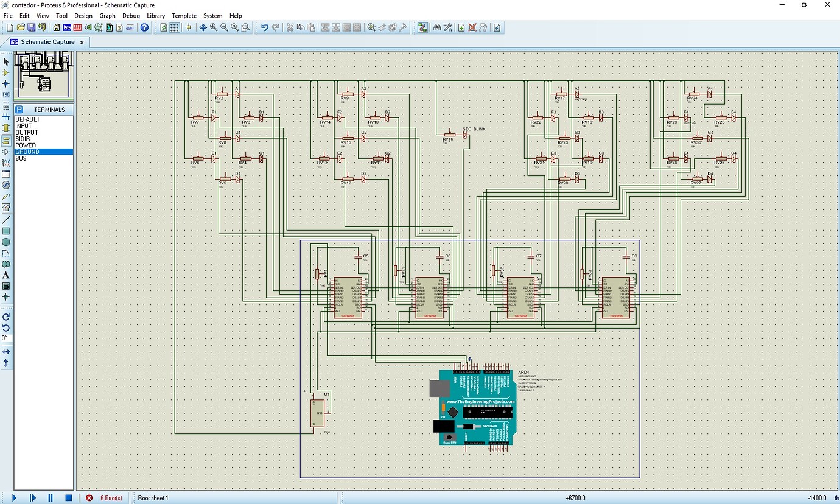Open Help via the question mark icon
The image size is (840, 504).
tap(144, 27)
